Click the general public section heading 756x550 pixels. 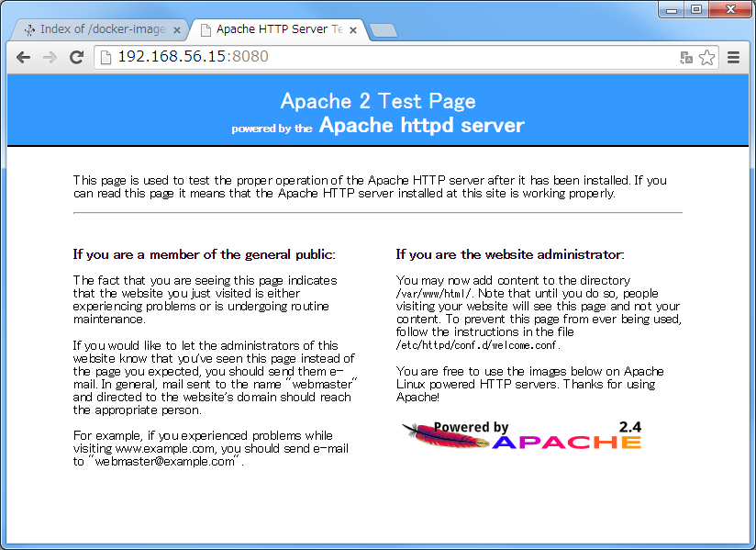pyautogui.click(x=204, y=254)
